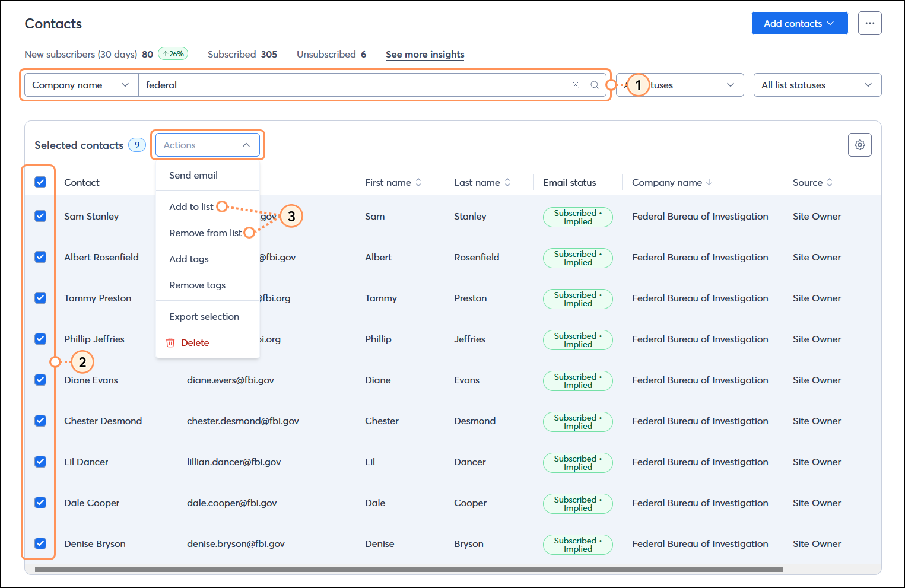This screenshot has height=588, width=905.
Task: Sort contacts by Last name
Action: tap(509, 182)
